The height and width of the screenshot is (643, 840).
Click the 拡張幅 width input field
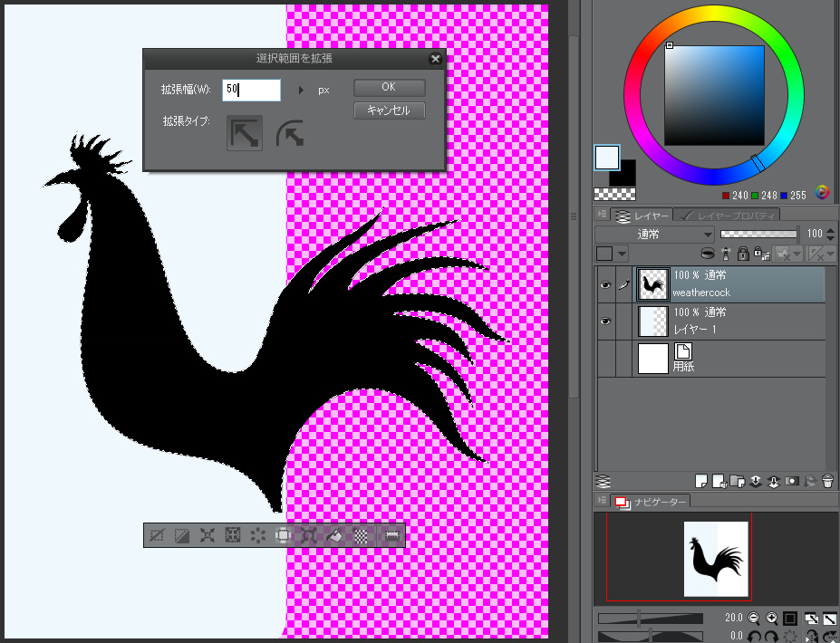[x=251, y=90]
